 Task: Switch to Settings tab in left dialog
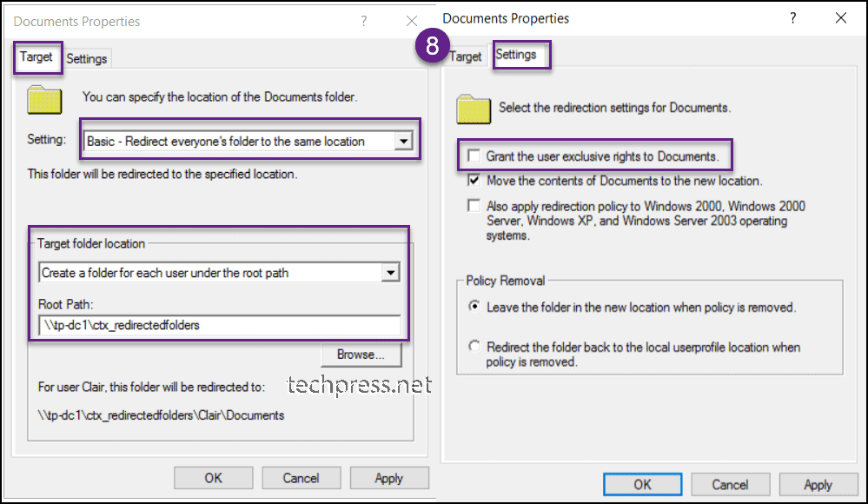pos(87,59)
